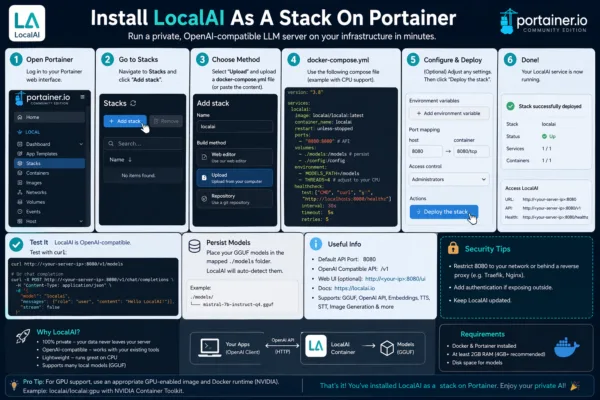
Task: Click the 'image: localai/localai:latest' line in compose file
Action: coord(329,115)
